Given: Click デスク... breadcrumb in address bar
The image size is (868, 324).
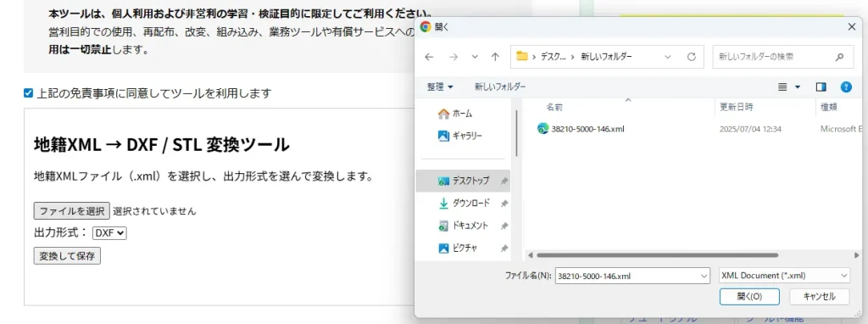Looking at the screenshot, I should [554, 57].
